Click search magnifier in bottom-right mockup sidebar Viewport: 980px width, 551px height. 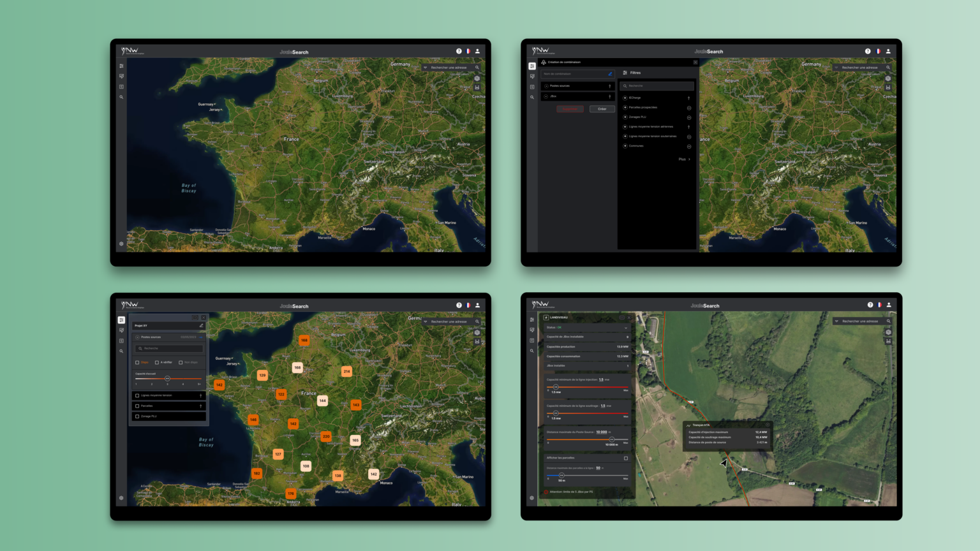[x=532, y=351]
